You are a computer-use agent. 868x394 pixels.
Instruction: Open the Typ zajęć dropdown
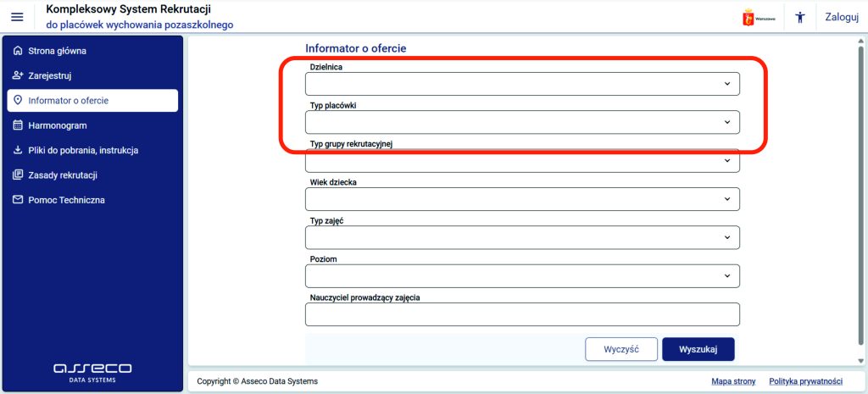[x=522, y=237]
